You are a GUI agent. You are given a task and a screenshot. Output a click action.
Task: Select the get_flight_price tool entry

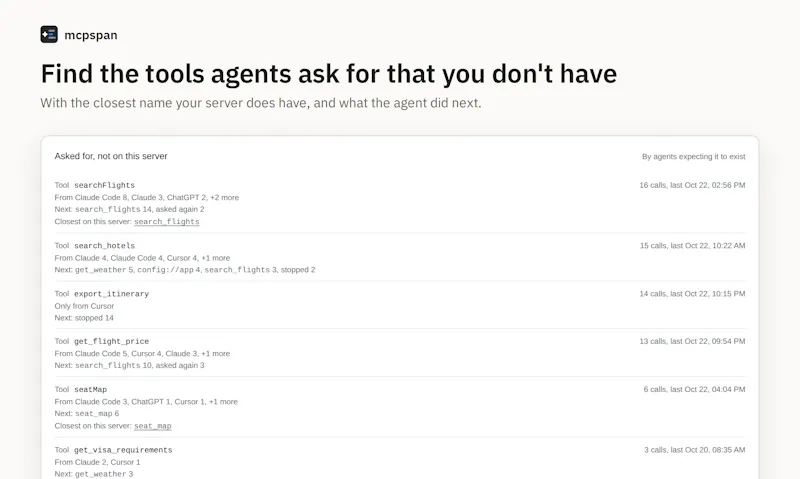(400, 353)
